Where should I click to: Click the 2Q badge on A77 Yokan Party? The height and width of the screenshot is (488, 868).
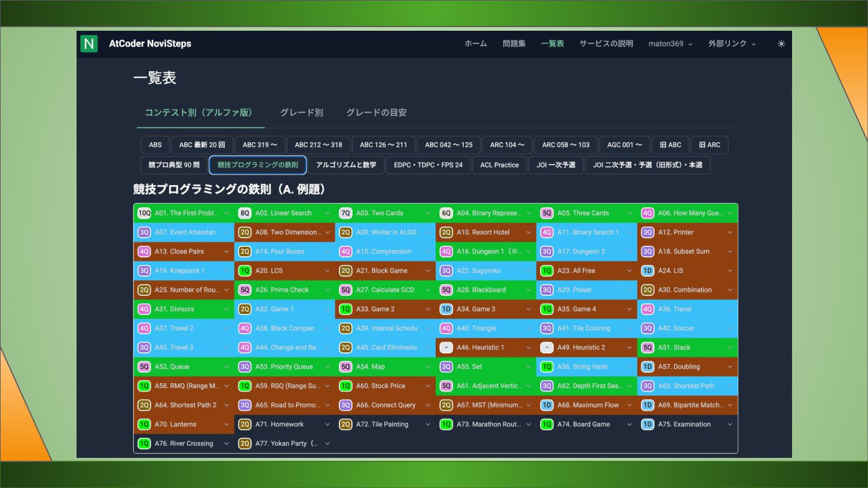pyautogui.click(x=245, y=444)
